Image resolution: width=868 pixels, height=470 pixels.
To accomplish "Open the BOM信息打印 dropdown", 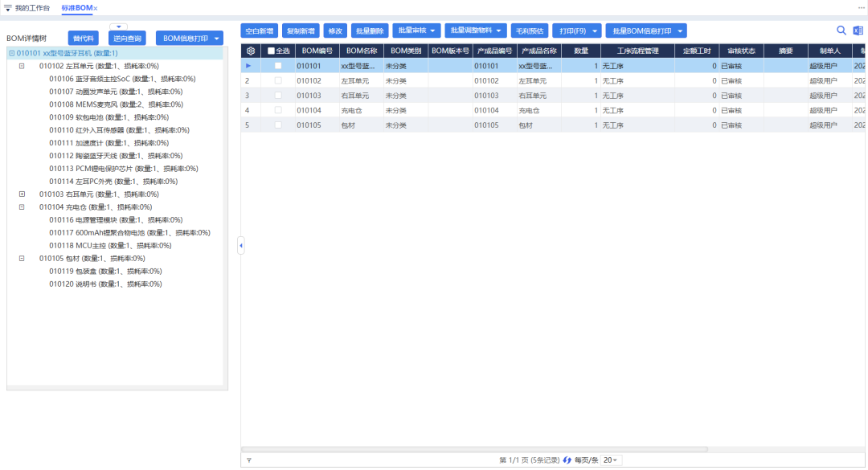I will (x=216, y=39).
